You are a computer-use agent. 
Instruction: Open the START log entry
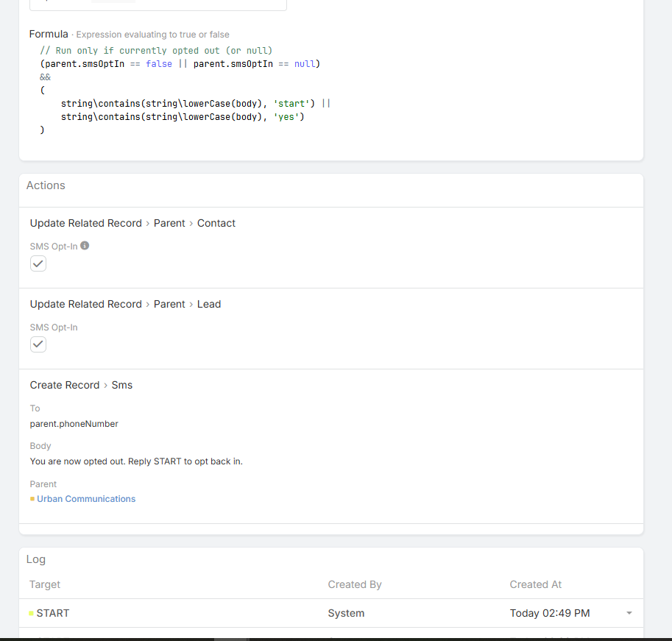(53, 613)
